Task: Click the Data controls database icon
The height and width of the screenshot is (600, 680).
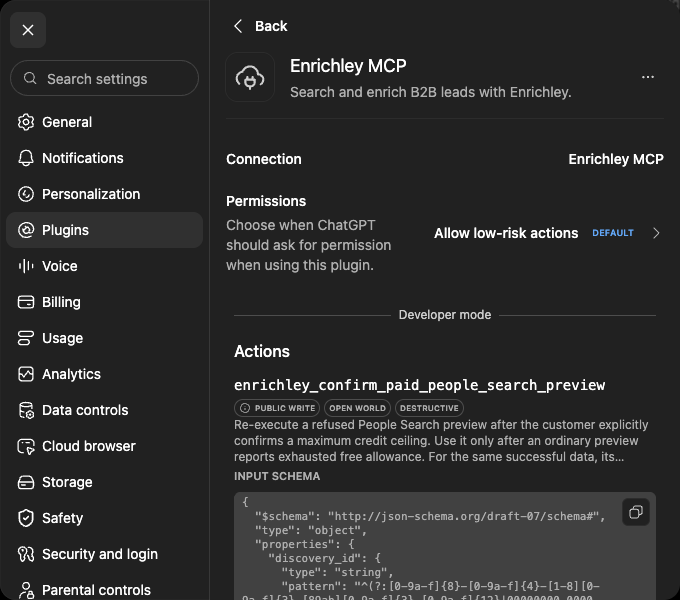Action: [x=26, y=410]
